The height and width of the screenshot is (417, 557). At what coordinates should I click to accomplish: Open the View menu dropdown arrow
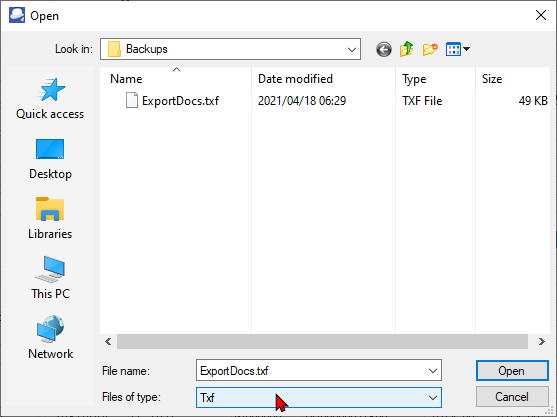point(466,49)
